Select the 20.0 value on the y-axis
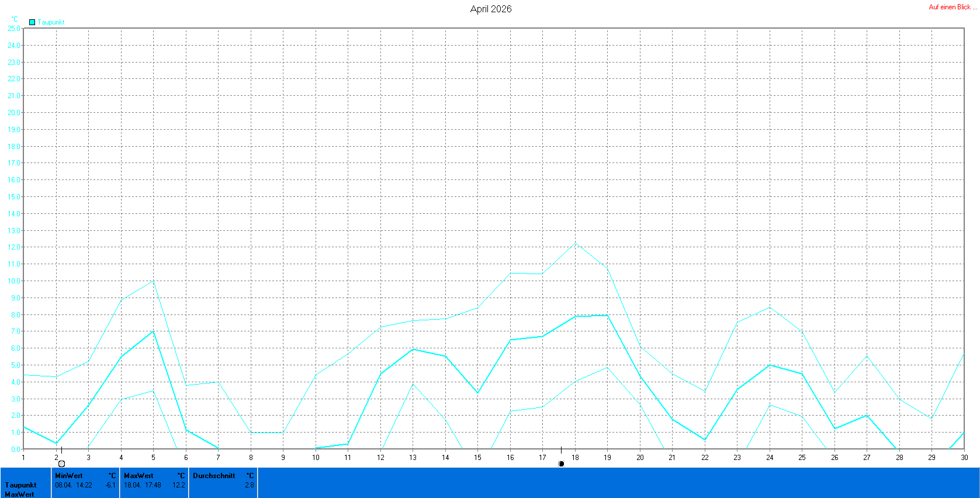This screenshot has width=980, height=498. (x=13, y=112)
